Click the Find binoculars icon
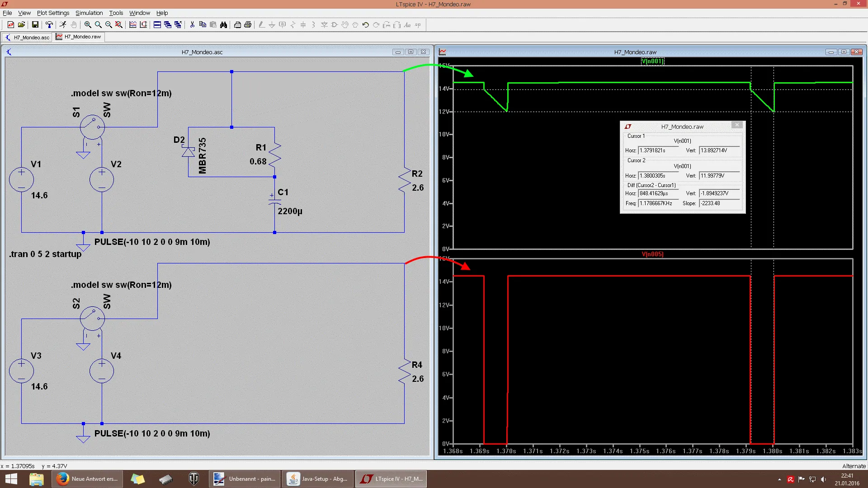Image resolution: width=868 pixels, height=488 pixels. [x=223, y=25]
